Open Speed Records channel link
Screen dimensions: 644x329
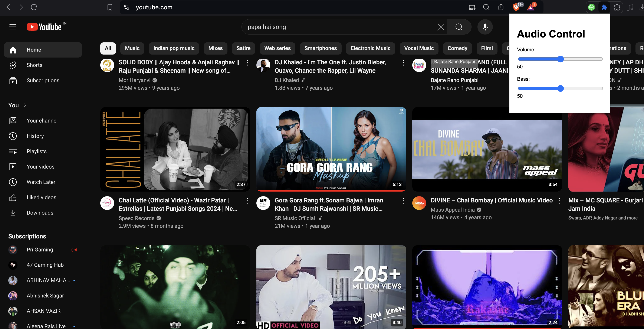[x=137, y=218]
